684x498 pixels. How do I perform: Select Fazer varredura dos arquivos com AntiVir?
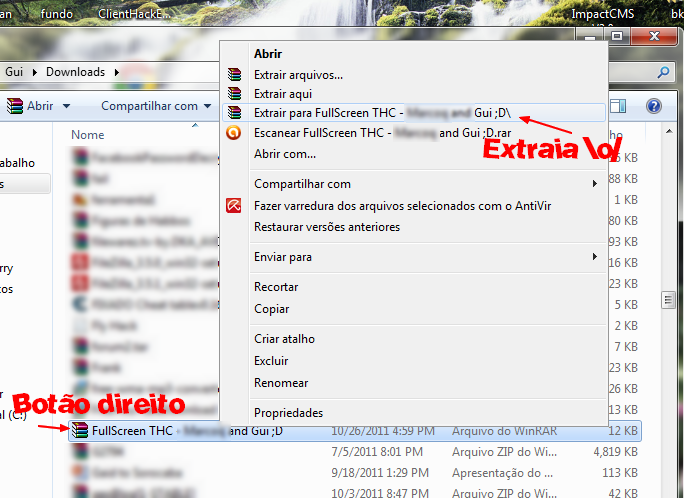[403, 206]
